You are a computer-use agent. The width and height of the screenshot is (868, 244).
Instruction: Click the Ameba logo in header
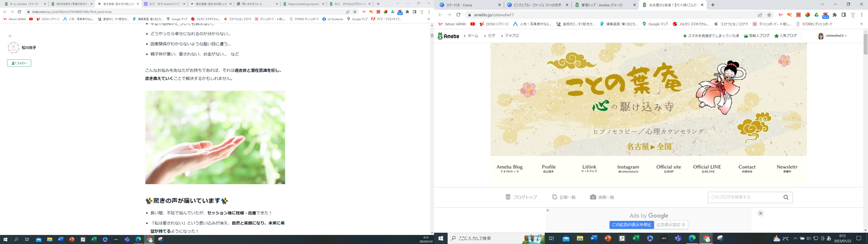point(448,36)
